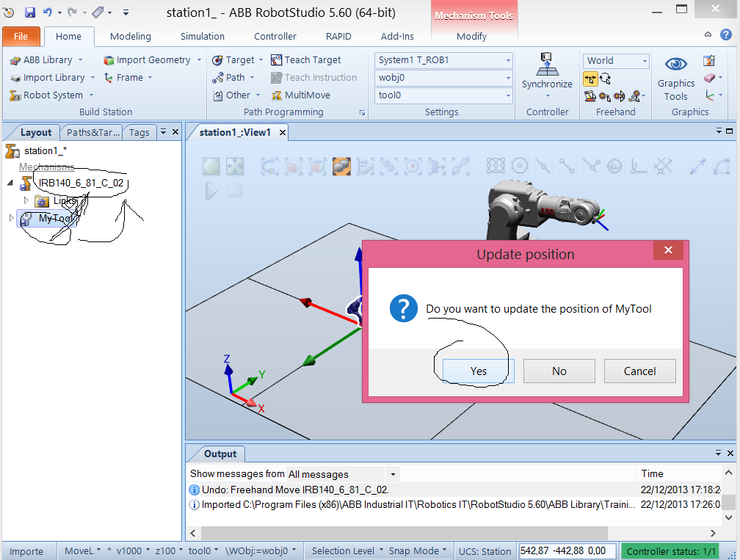The image size is (740, 560).
Task: Activate the Jog Joint freehand tool
Action: [x=590, y=96]
